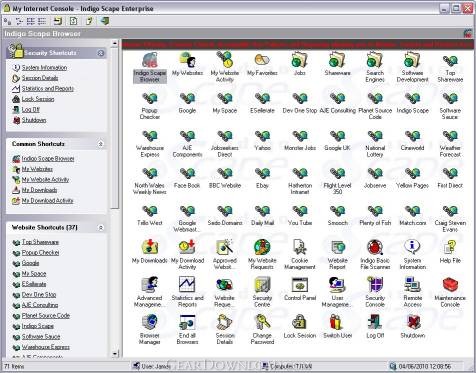Open System Information link in sidebar
476x373 pixels.
coord(44,68)
